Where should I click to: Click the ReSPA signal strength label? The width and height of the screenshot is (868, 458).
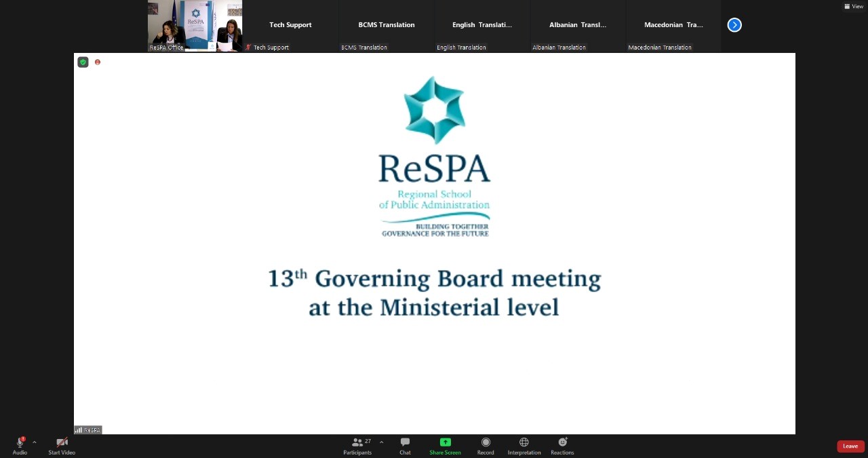coord(88,430)
